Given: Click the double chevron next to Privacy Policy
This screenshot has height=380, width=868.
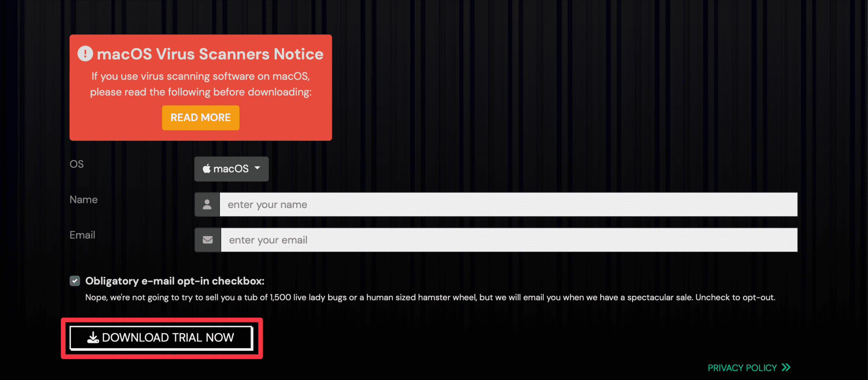Looking at the screenshot, I should point(786,367).
